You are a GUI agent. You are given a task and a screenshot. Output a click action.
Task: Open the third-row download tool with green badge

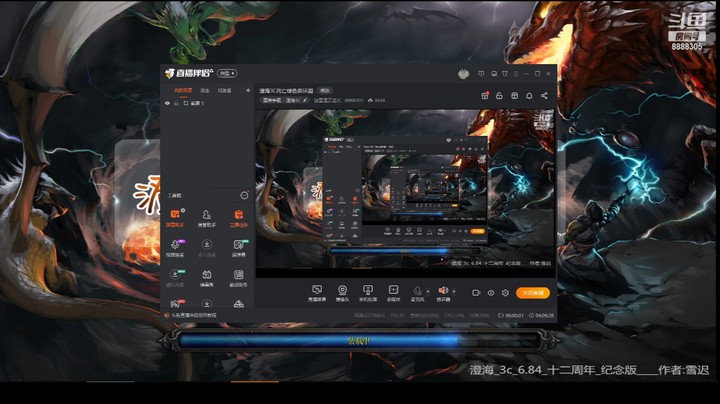pyautogui.click(x=175, y=278)
